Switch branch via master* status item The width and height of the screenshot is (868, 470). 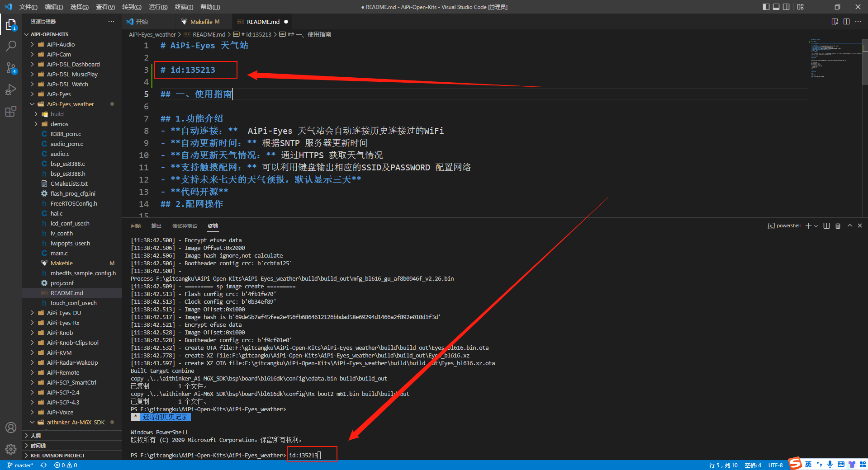tap(20, 465)
